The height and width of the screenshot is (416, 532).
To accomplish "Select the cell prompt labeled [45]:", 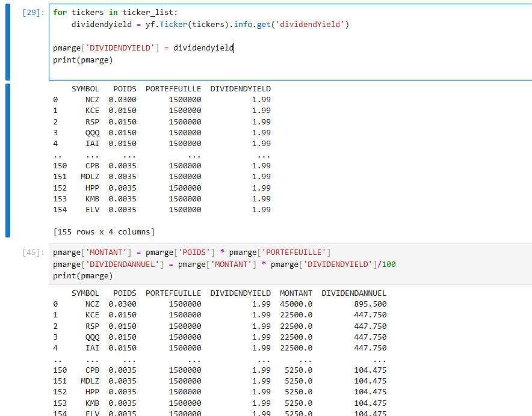I will pyautogui.click(x=33, y=252).
